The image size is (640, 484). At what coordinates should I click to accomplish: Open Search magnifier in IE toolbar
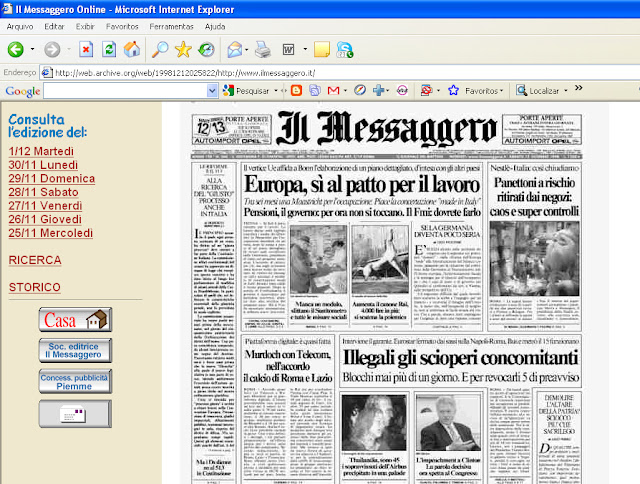coord(160,49)
